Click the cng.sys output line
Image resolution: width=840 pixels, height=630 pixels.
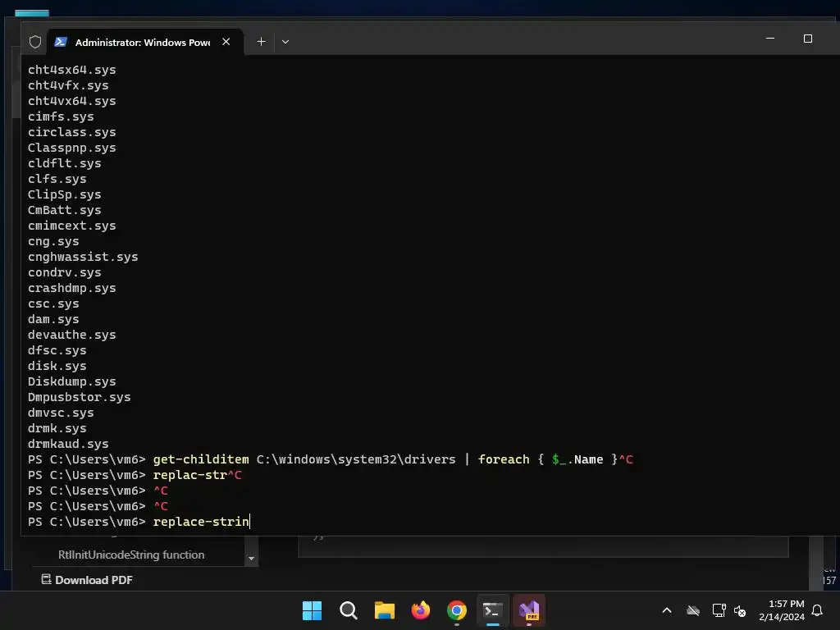click(53, 241)
